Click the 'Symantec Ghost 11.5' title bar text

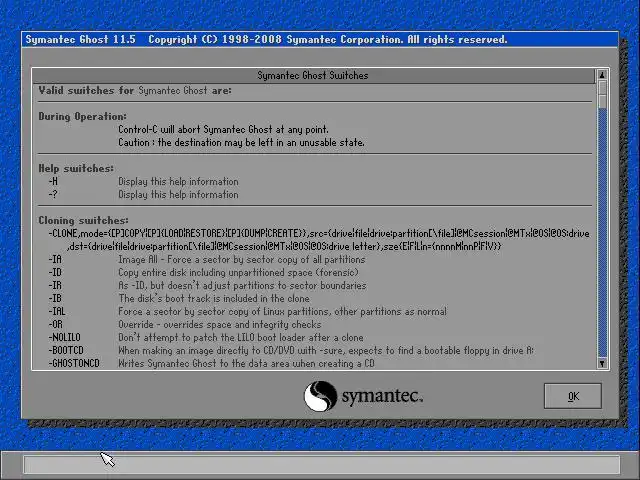pyautogui.click(x=80, y=40)
